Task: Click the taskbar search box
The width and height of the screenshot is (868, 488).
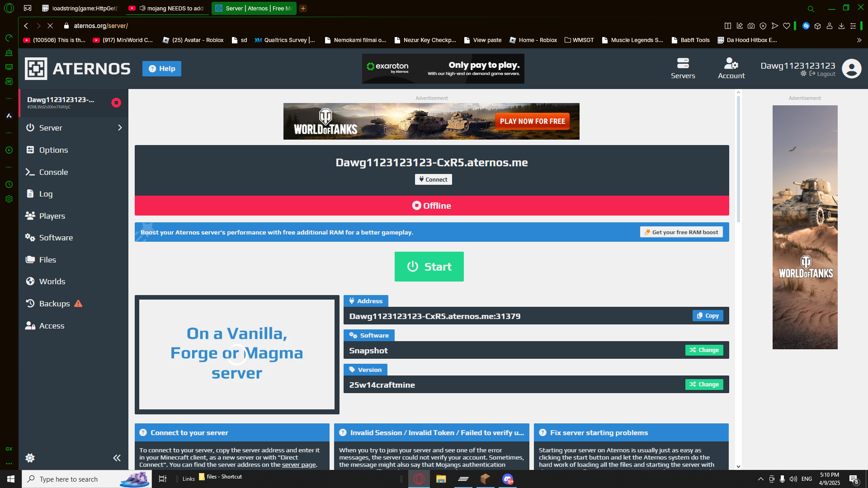Action: [x=87, y=479]
